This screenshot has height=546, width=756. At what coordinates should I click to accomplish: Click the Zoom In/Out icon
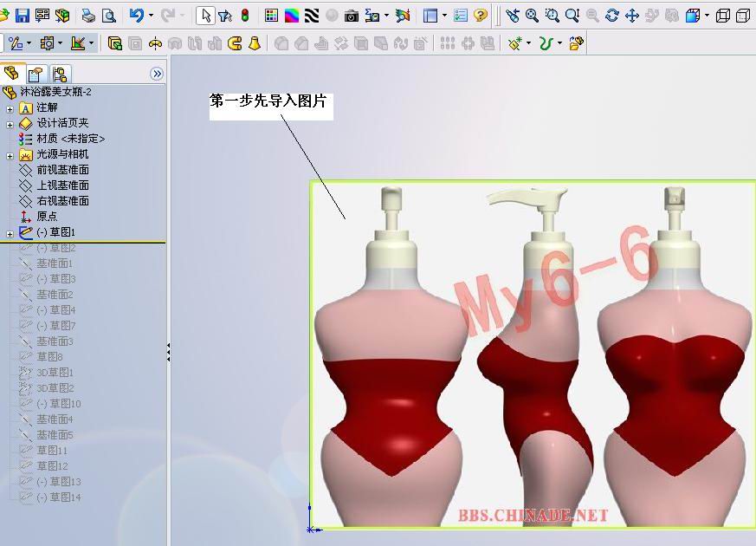pyautogui.click(x=572, y=16)
